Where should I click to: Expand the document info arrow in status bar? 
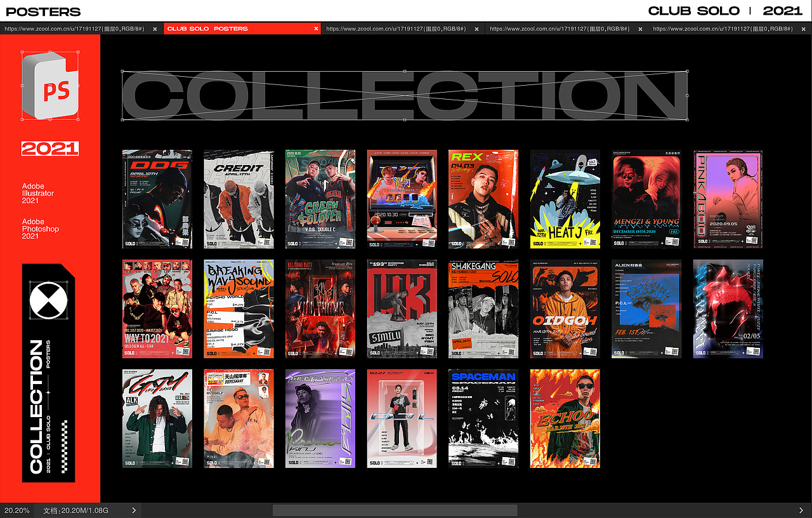[x=134, y=510]
